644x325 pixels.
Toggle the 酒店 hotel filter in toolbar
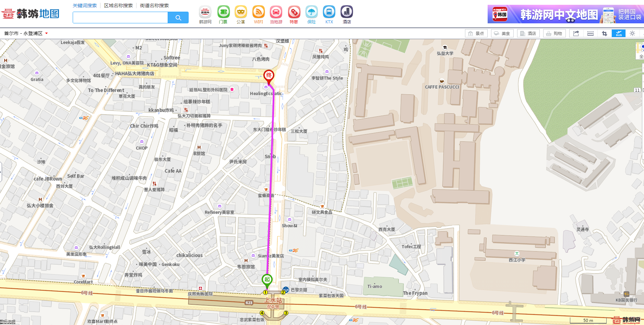[528, 33]
